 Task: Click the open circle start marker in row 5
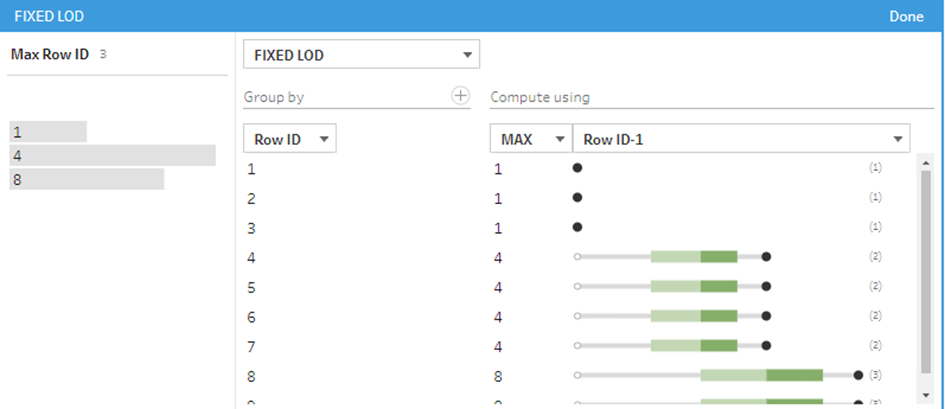(x=577, y=286)
